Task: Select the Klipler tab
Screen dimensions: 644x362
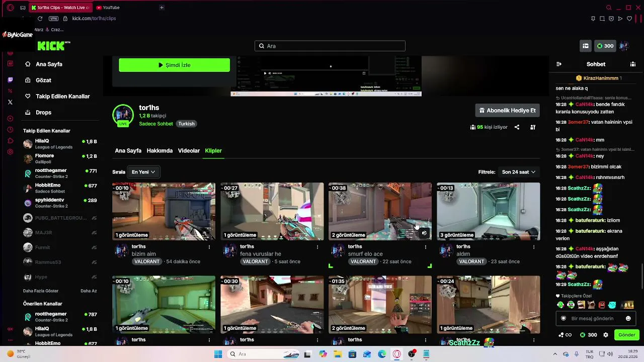Action: pyautogui.click(x=213, y=151)
